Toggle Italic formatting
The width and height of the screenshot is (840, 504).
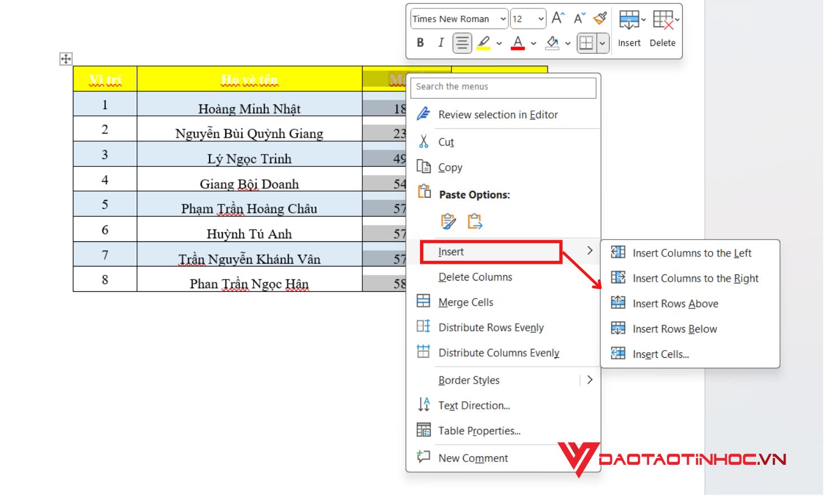tap(441, 43)
